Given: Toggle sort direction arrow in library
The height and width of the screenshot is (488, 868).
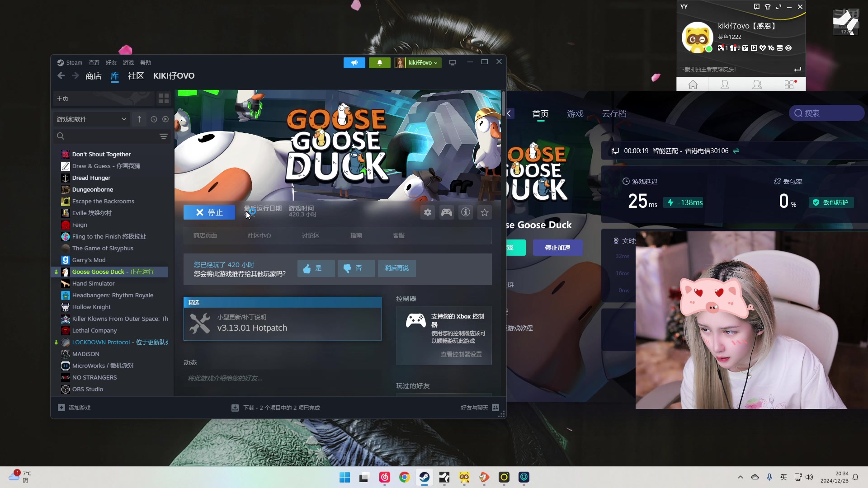Looking at the screenshot, I should pos(139,119).
